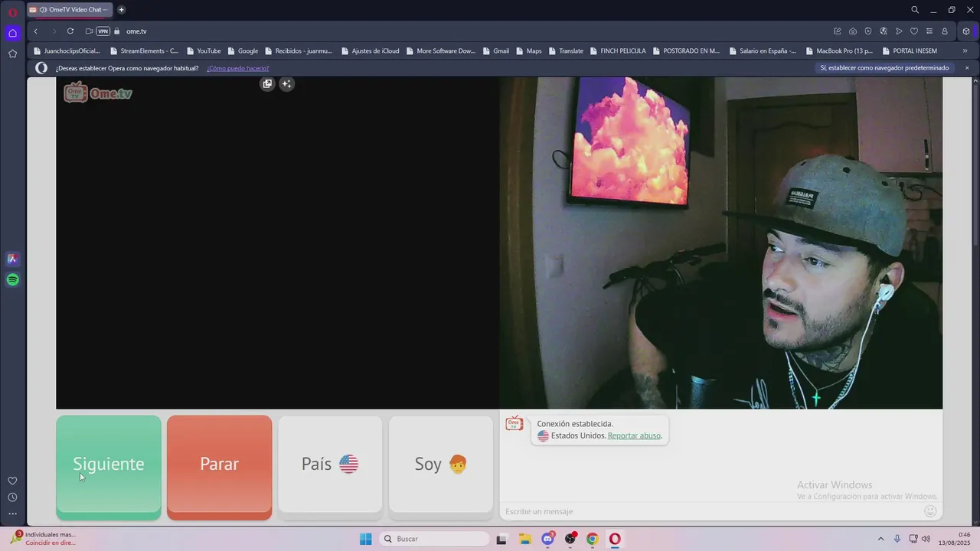Open Discord from the taskbar
This screenshot has width=980, height=551.
547,539
